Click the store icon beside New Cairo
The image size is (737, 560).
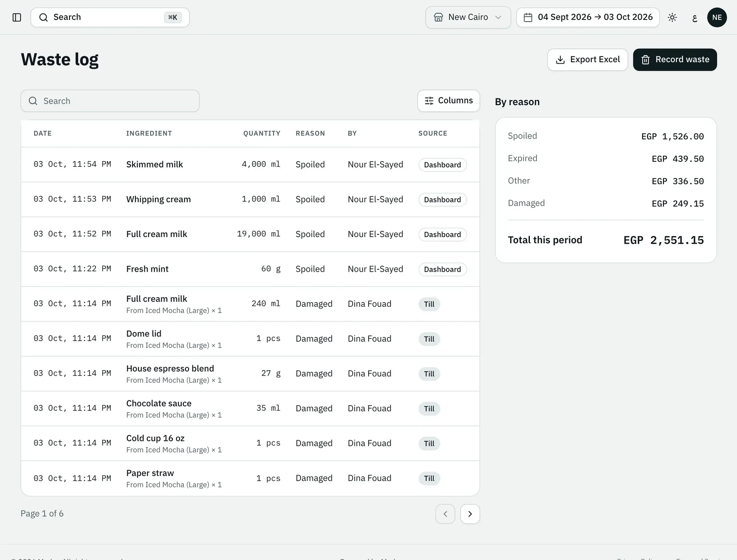point(438,17)
